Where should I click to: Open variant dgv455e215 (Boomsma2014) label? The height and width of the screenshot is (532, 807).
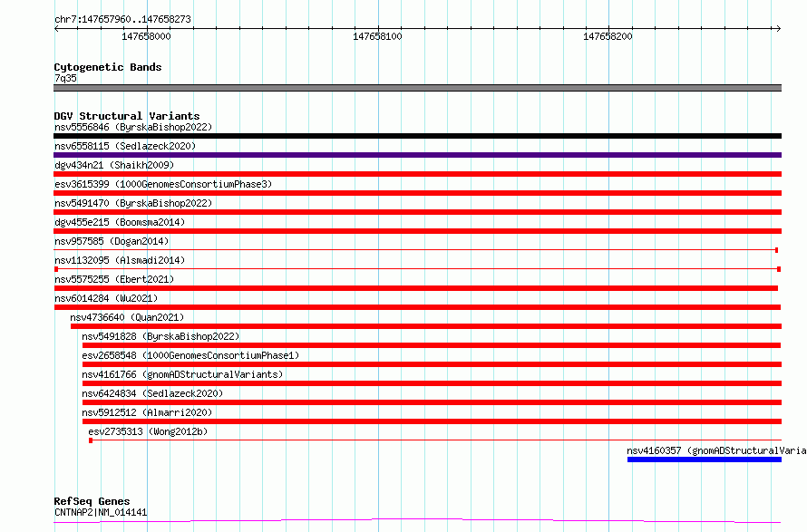[x=120, y=222]
